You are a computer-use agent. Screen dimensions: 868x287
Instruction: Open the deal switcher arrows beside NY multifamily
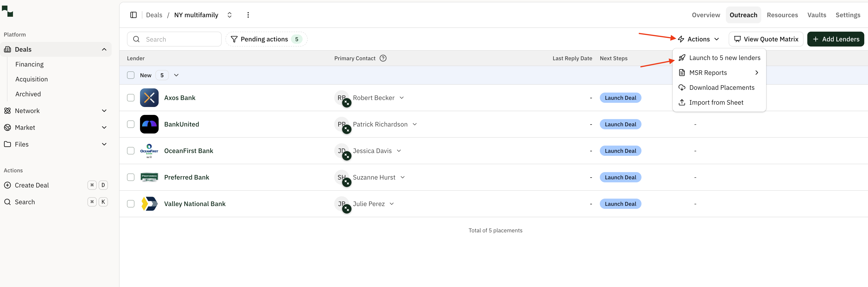coord(230,15)
